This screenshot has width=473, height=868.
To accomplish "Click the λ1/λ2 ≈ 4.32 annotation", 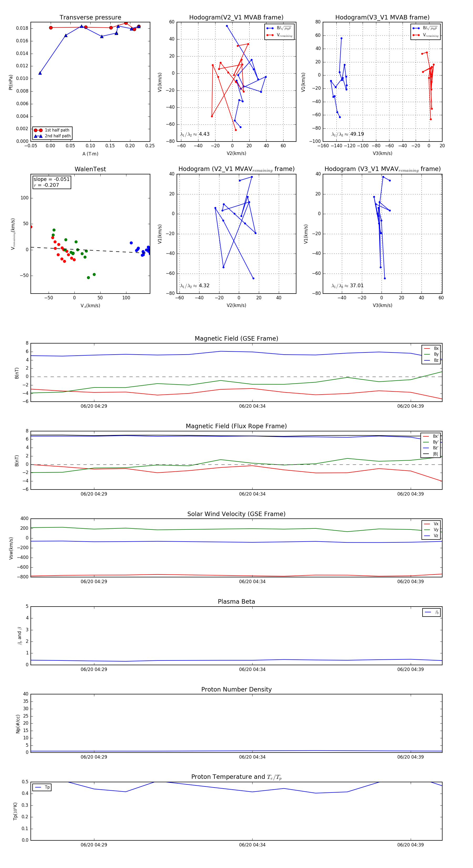I will click(x=195, y=286).
